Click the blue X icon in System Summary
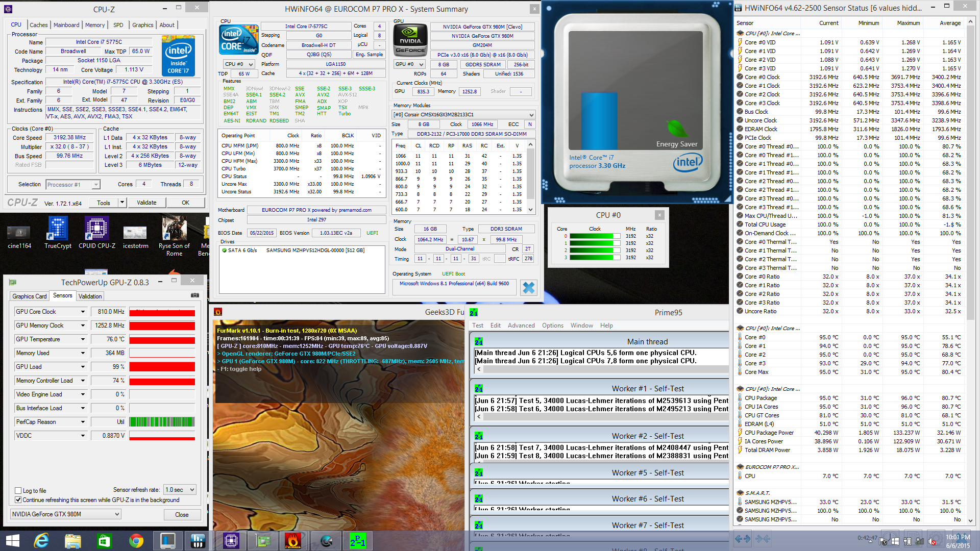The width and height of the screenshot is (980, 551). (x=529, y=288)
